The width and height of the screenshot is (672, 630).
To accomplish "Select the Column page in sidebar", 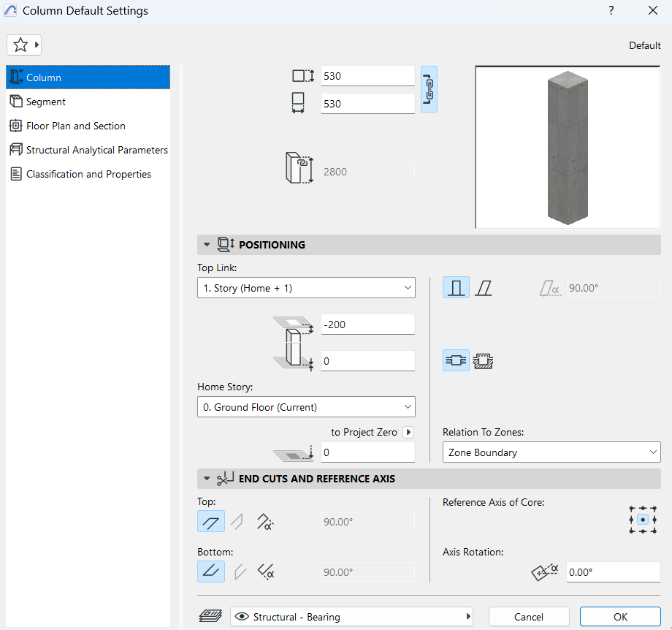I will [x=88, y=77].
